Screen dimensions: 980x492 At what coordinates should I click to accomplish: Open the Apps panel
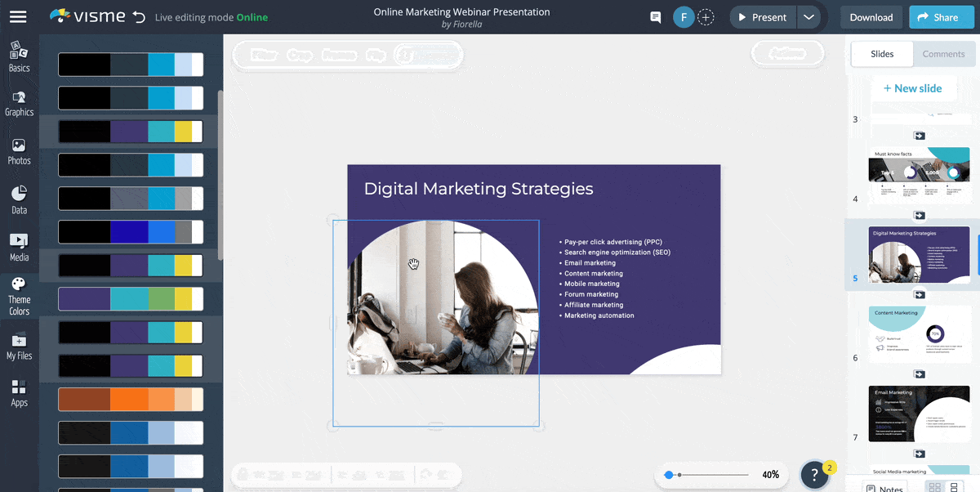(19, 393)
